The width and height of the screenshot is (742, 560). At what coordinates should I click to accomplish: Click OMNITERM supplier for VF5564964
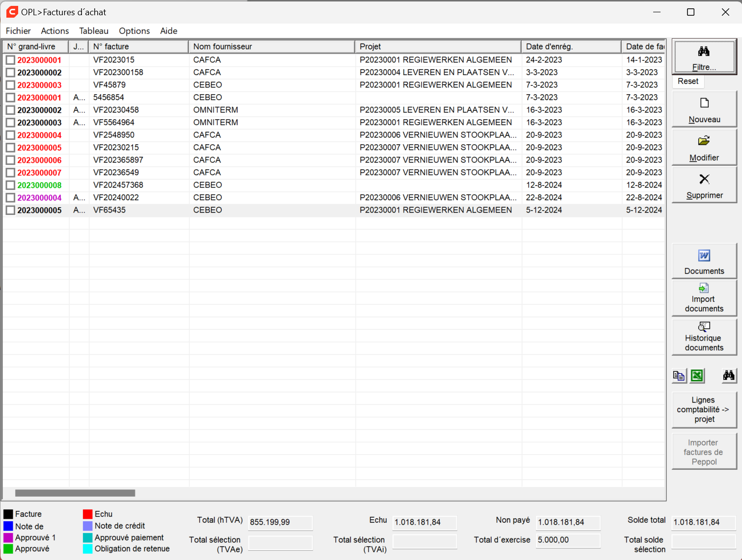[216, 122]
